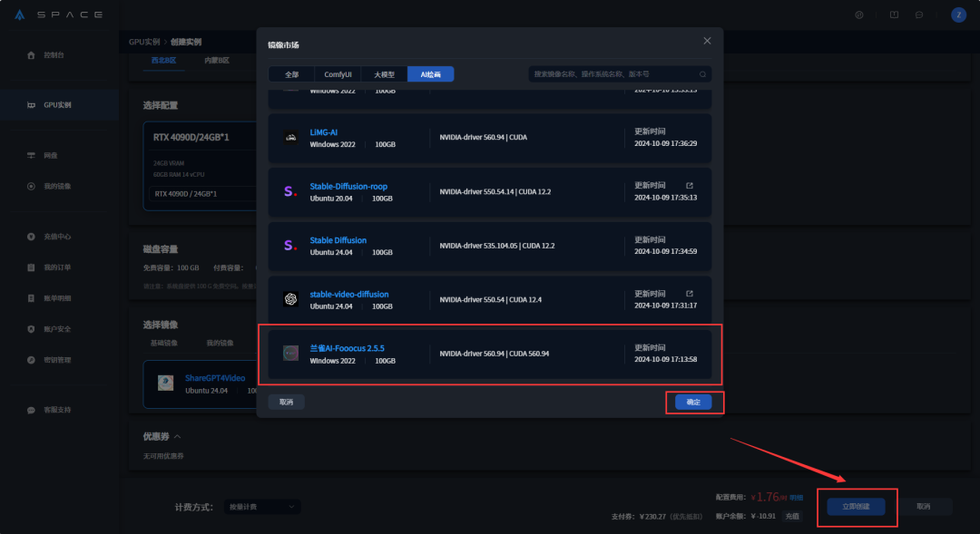
Task: Open 控制台 home icon in sidebar
Action: (x=31, y=55)
